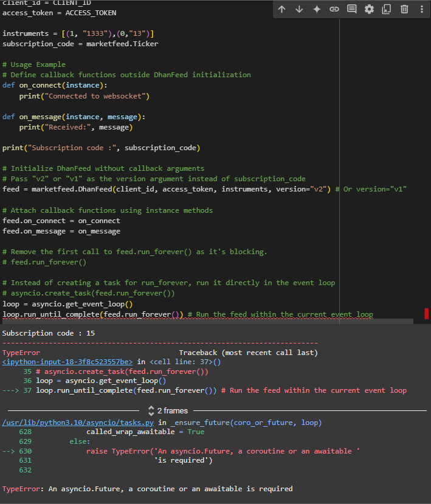This screenshot has height=504, width=431.
Task: Copy link to cell using chain icon
Action: 334,9
